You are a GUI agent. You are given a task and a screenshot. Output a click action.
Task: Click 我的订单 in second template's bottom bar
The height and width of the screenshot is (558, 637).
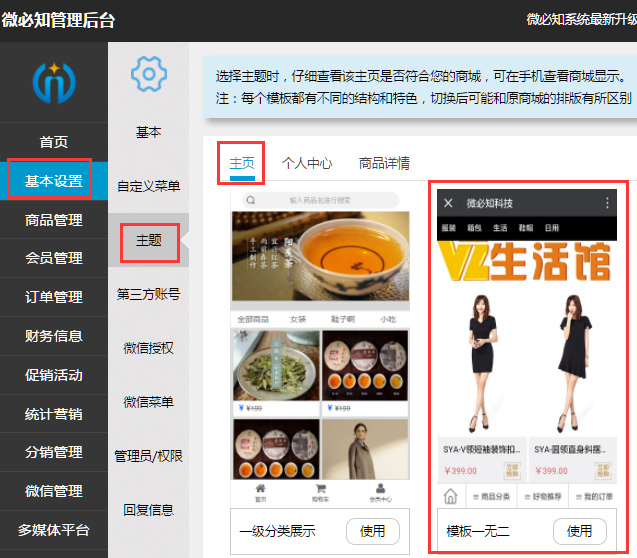pos(594,496)
